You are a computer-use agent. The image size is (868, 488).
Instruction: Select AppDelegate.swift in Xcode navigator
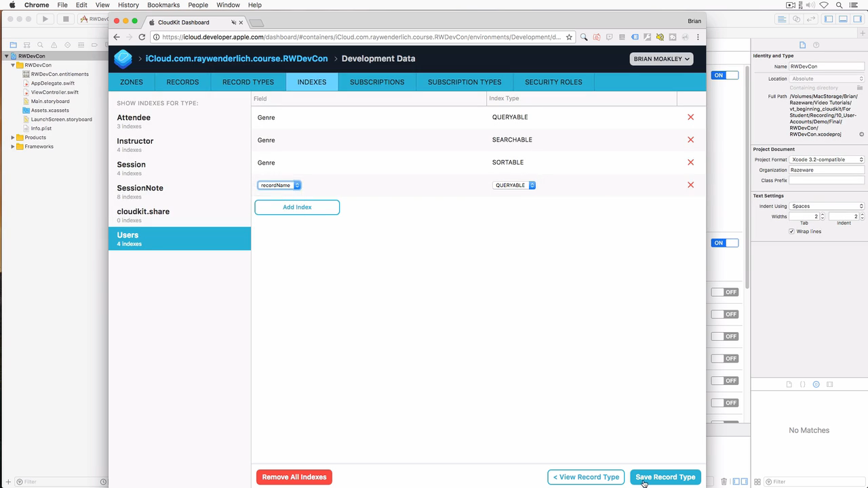[x=53, y=83]
